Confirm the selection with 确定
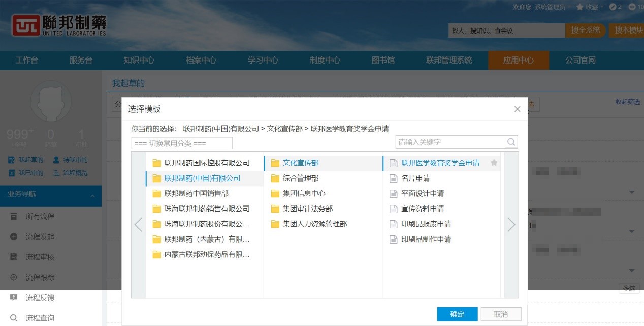The height and width of the screenshot is (326, 644). click(457, 314)
